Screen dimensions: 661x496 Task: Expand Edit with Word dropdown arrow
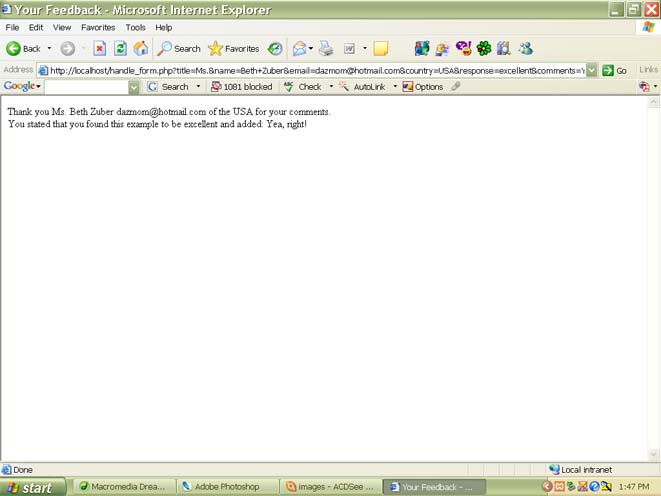365,49
